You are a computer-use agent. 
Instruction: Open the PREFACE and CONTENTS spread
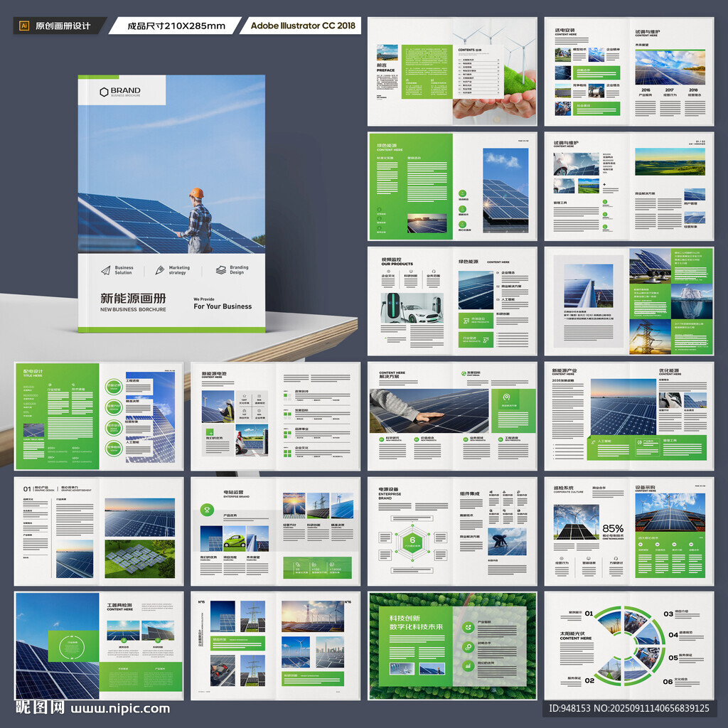[x=452, y=72]
